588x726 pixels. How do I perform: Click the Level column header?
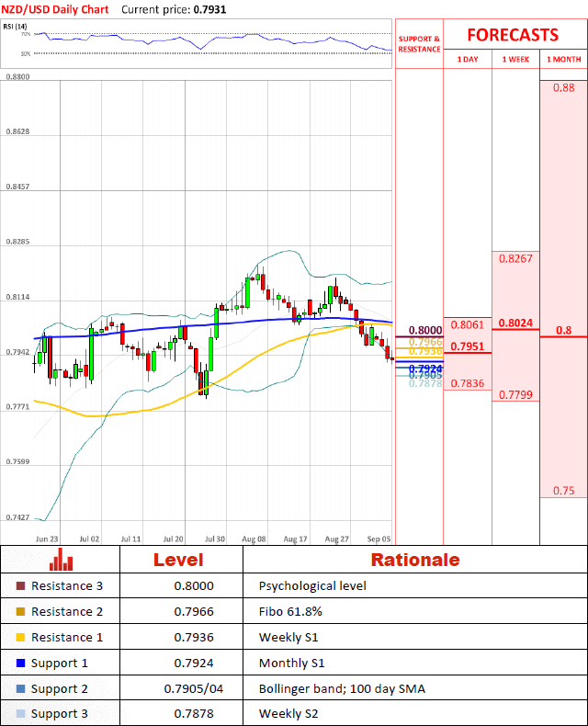pyautogui.click(x=178, y=560)
